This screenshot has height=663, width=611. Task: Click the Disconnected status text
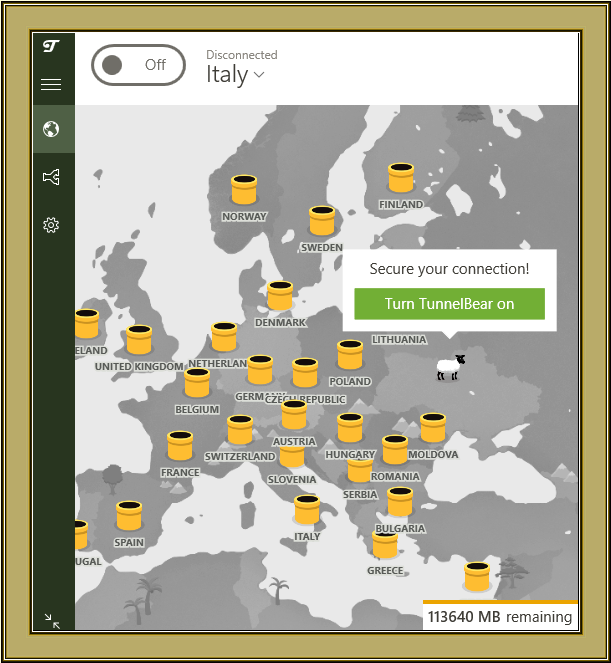click(x=241, y=55)
